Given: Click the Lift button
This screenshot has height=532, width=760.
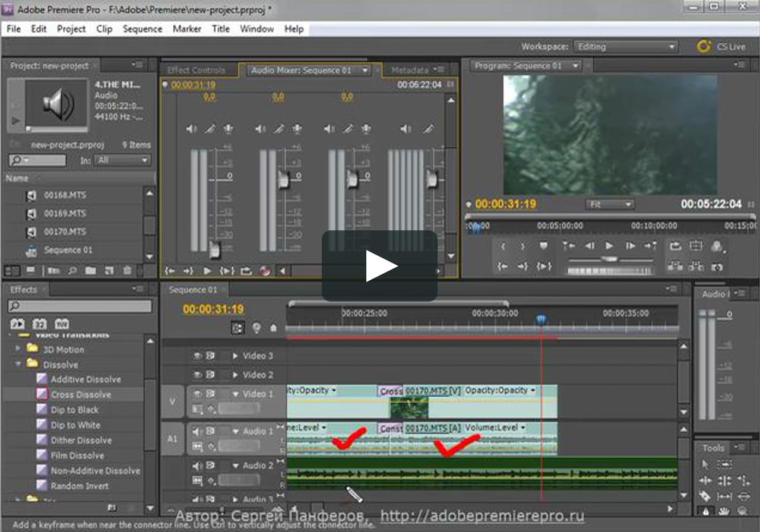Looking at the screenshot, I should click(x=676, y=267).
